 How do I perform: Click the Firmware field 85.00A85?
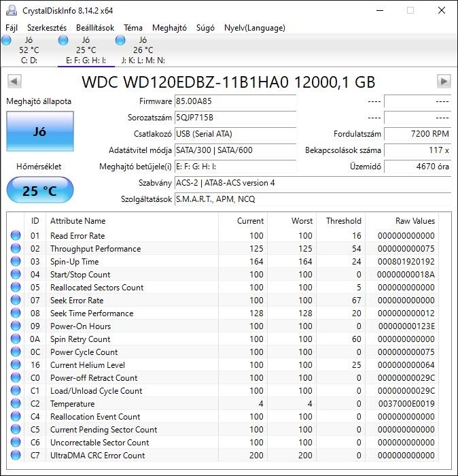pyautogui.click(x=235, y=101)
